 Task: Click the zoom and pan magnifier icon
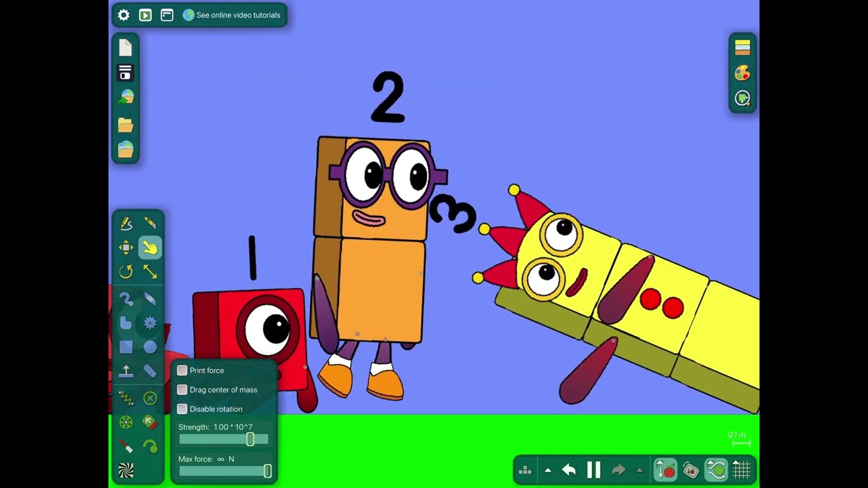[743, 99]
